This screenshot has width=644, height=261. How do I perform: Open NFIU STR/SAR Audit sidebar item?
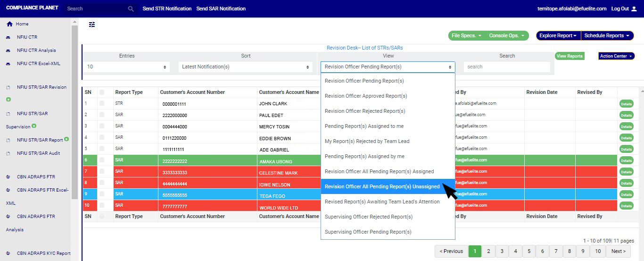(x=38, y=153)
